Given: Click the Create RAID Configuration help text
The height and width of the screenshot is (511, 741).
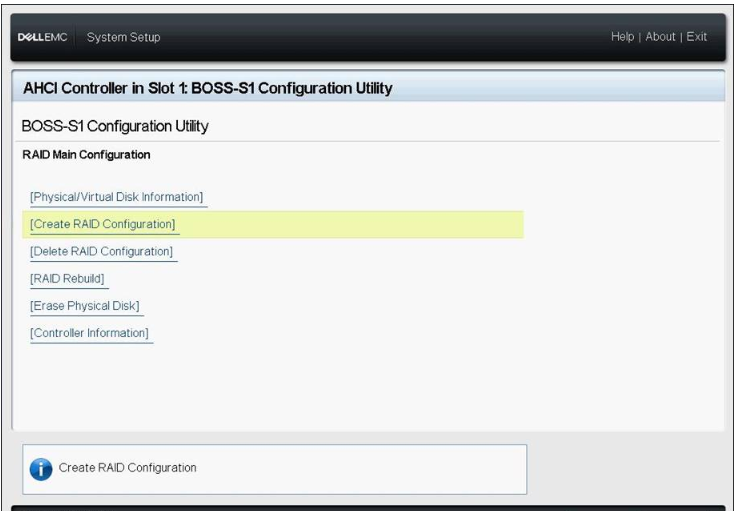Looking at the screenshot, I should pyautogui.click(x=128, y=468).
